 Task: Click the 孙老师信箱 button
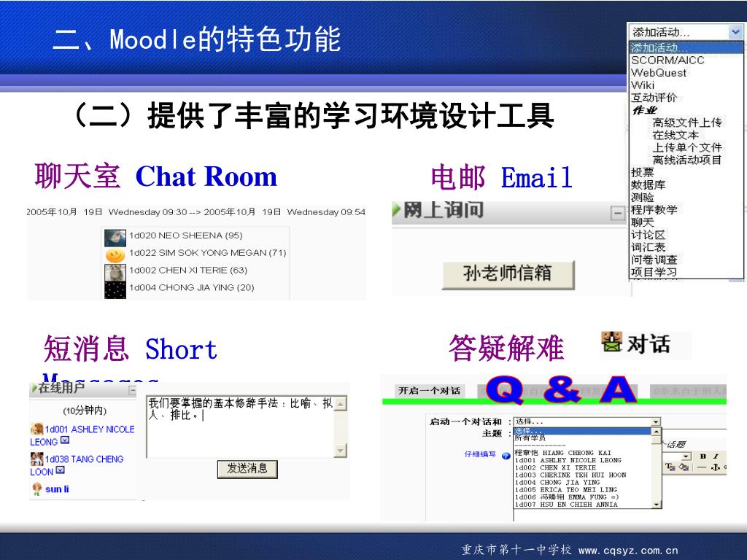coord(508,275)
